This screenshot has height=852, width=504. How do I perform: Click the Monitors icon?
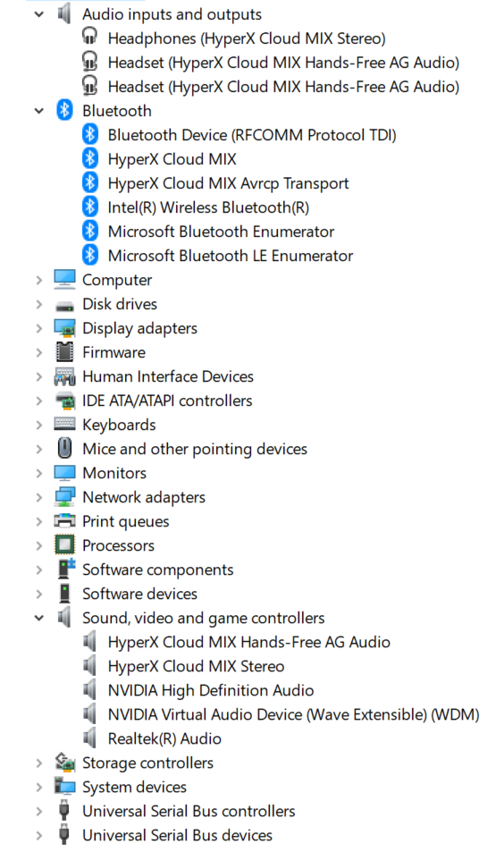click(64, 473)
